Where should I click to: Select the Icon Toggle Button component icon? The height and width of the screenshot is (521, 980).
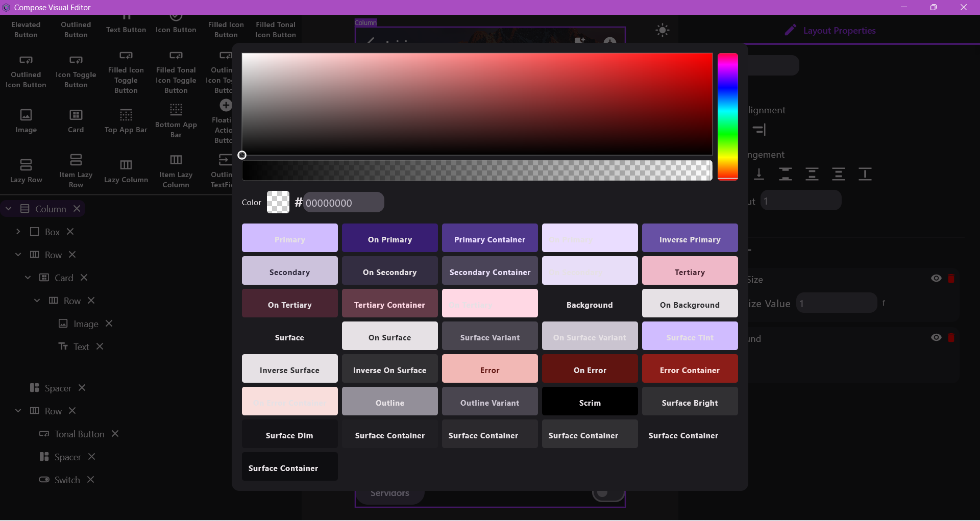coord(76,59)
